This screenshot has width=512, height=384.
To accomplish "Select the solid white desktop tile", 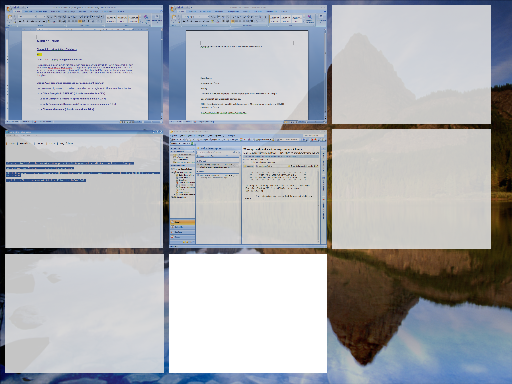I will tap(248, 313).
